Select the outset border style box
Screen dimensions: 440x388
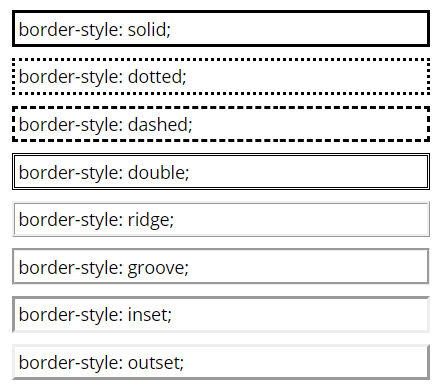click(221, 362)
